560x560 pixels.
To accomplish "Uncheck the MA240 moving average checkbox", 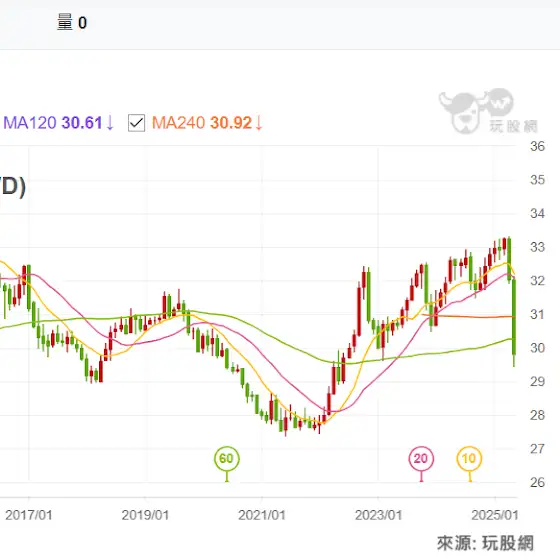I will click(136, 123).
